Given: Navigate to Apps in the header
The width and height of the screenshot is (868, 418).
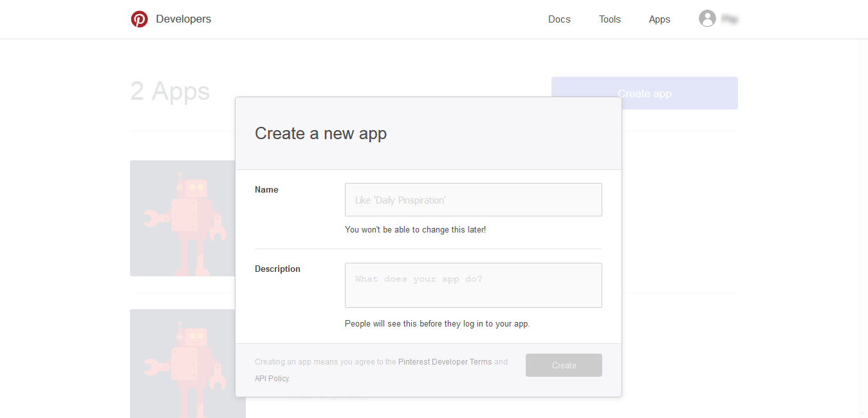Looking at the screenshot, I should tap(660, 19).
